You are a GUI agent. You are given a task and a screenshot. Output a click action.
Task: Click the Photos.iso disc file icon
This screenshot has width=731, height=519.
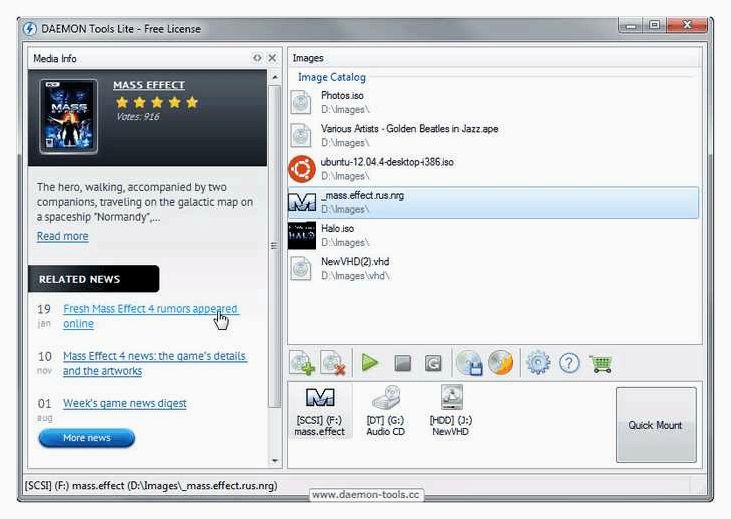(301, 102)
